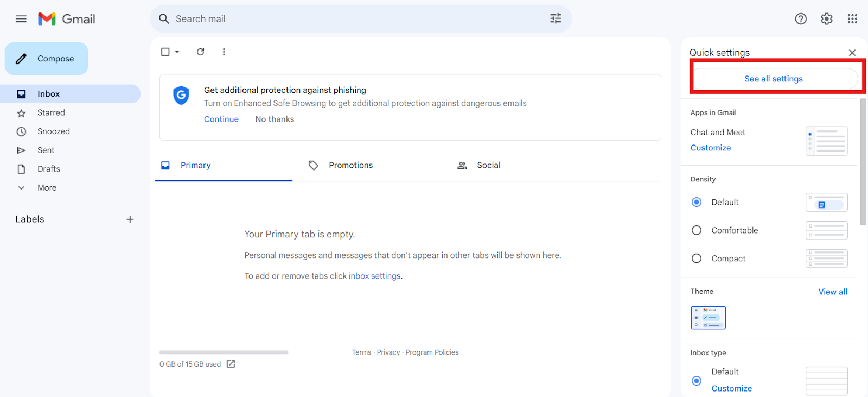
Task: Click the Compact density preview thumbnail
Action: [826, 259]
